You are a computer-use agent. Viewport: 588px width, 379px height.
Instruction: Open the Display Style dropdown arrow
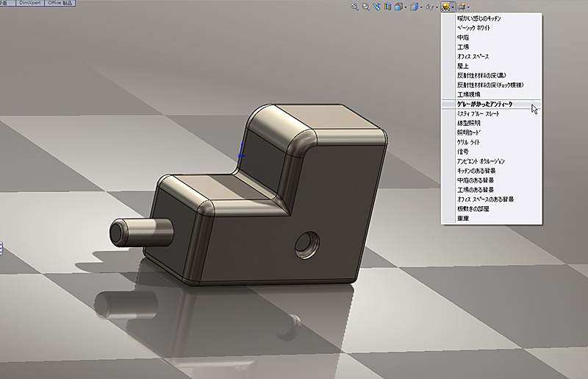[421, 7]
